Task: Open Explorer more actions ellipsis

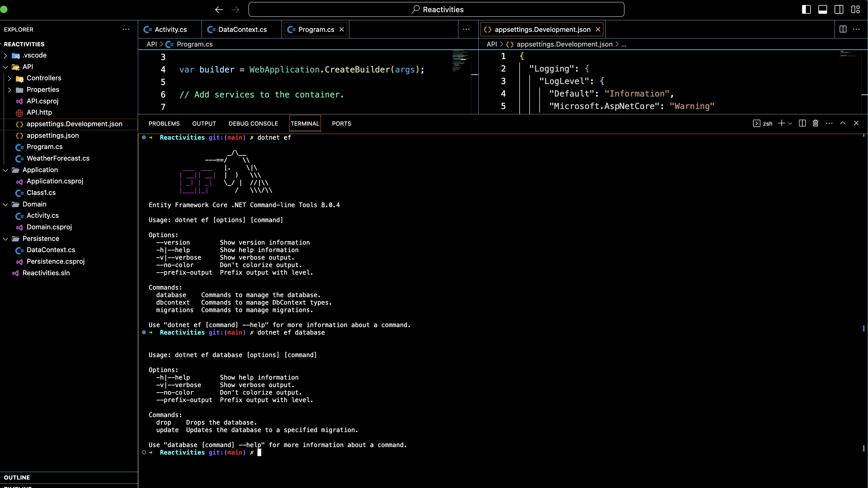Action: click(126, 29)
